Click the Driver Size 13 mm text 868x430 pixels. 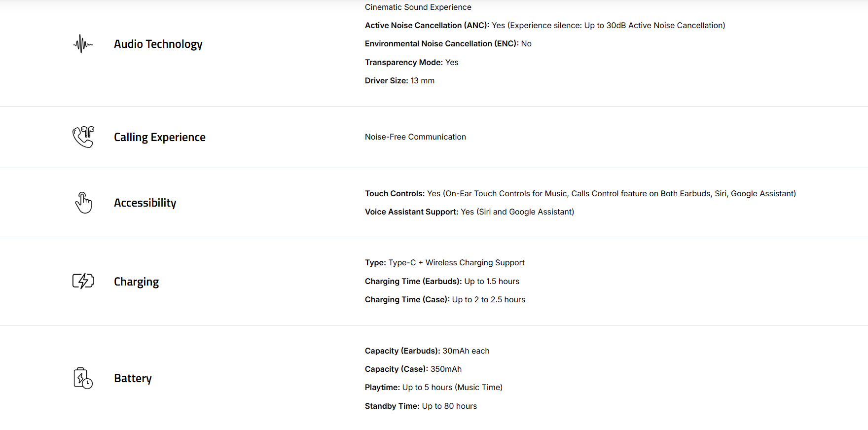coord(399,80)
